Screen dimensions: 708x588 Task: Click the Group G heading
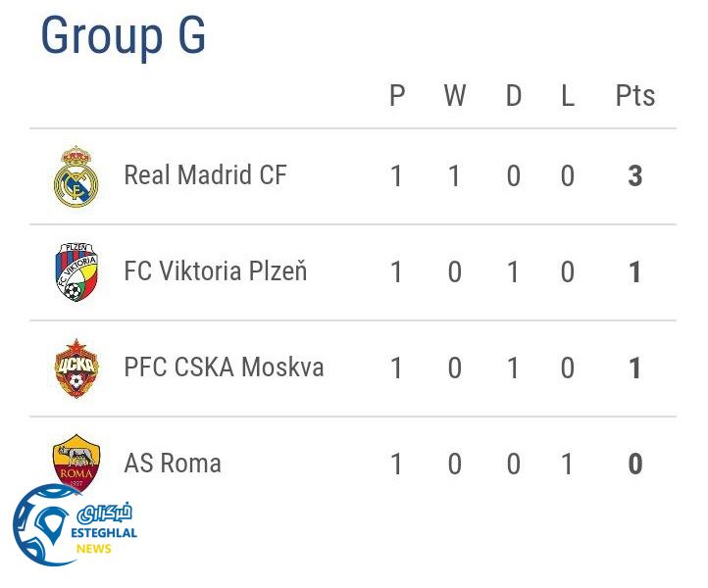click(123, 36)
